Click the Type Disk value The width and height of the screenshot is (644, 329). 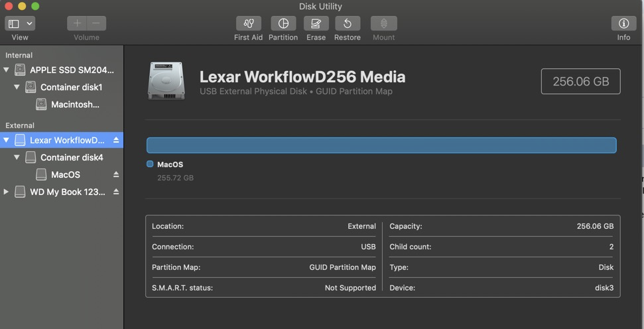tap(606, 267)
